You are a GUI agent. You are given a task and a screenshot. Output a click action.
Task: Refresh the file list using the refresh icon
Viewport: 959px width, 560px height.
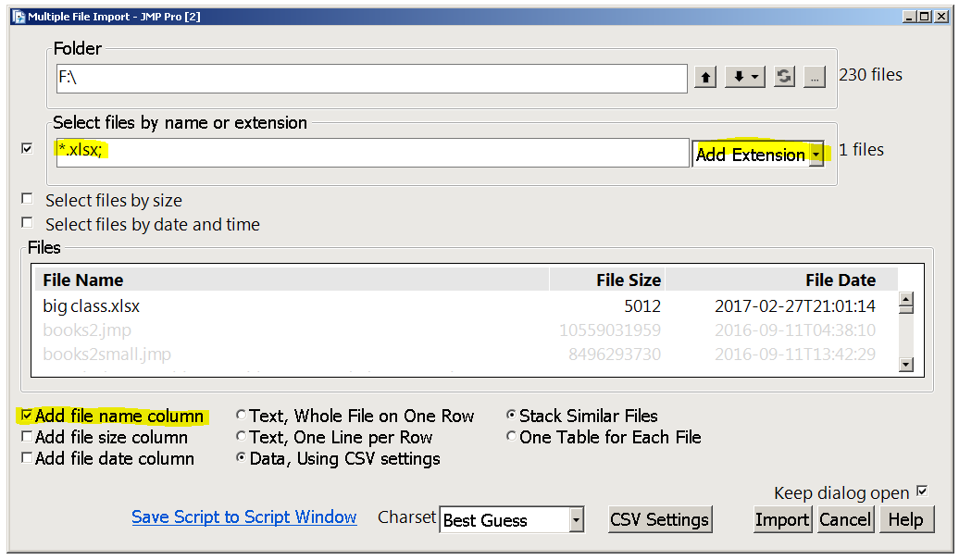coord(783,78)
